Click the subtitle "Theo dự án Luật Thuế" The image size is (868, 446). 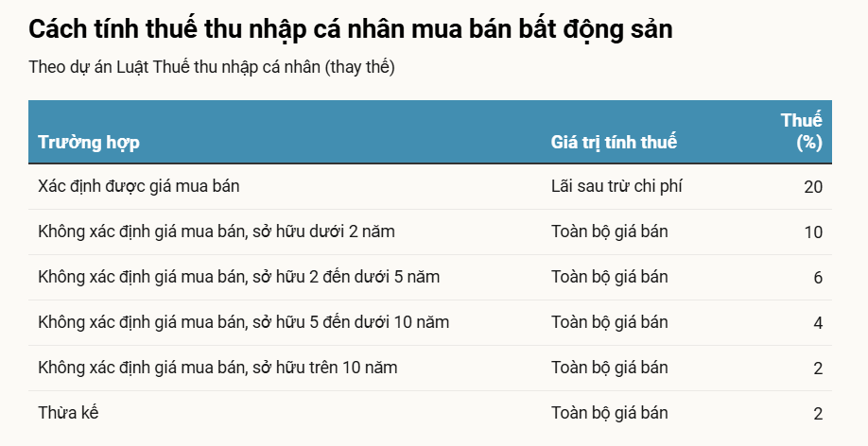coord(212,68)
